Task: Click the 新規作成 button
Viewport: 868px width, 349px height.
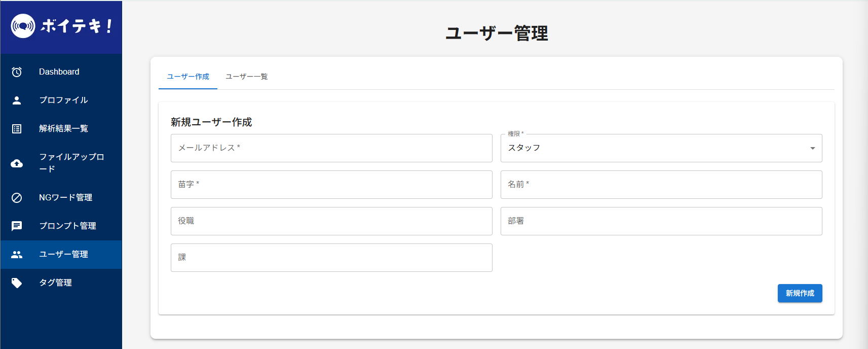Action: (800, 293)
